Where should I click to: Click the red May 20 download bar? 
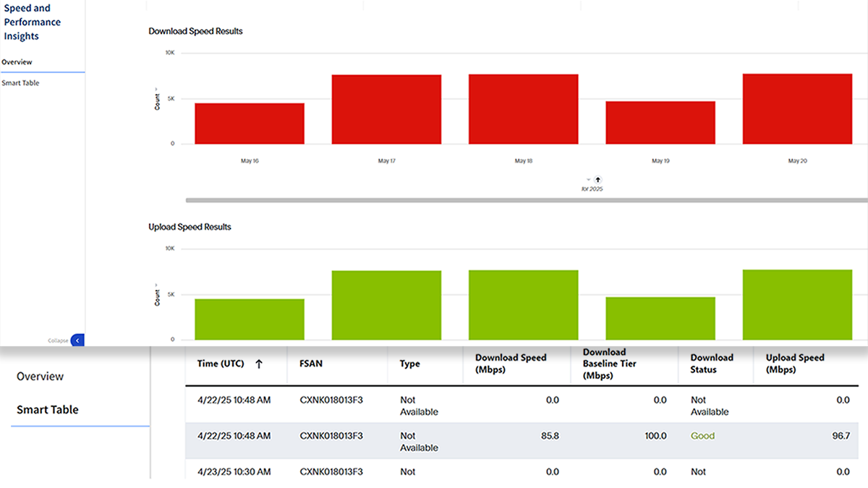[x=797, y=108]
